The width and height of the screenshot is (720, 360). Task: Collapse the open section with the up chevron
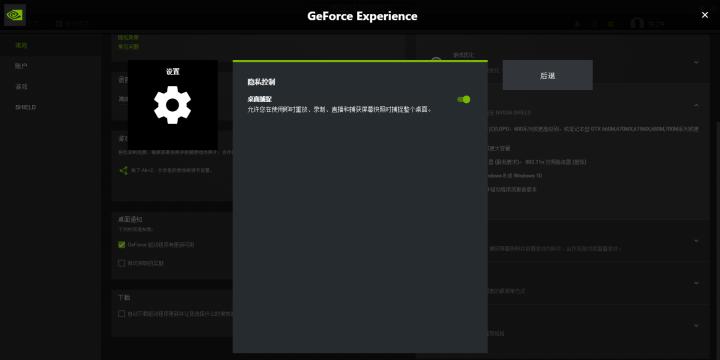[696, 106]
